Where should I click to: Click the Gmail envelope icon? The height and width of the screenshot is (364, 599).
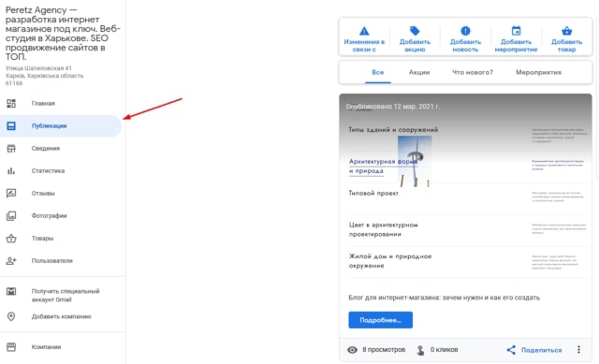pyautogui.click(x=11, y=291)
